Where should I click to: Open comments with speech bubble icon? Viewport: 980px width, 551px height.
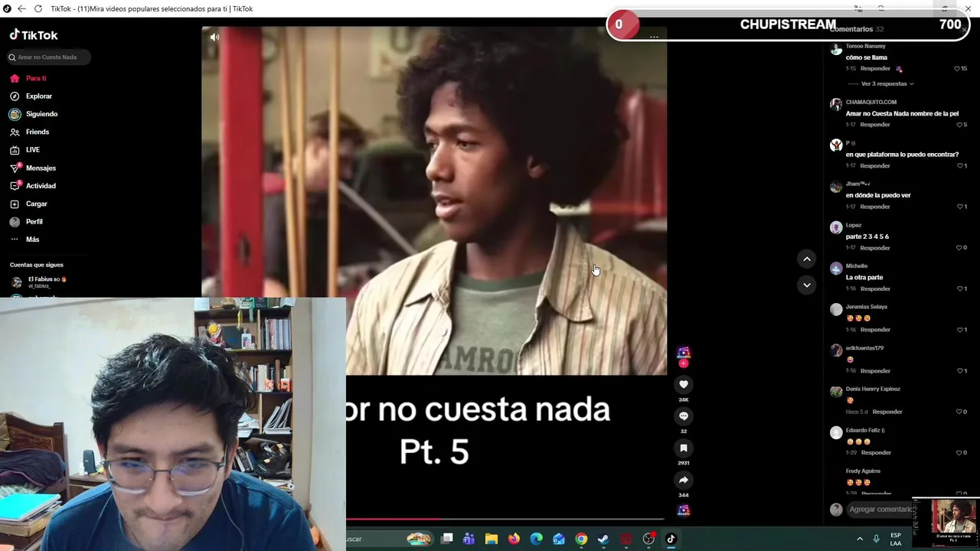(684, 416)
